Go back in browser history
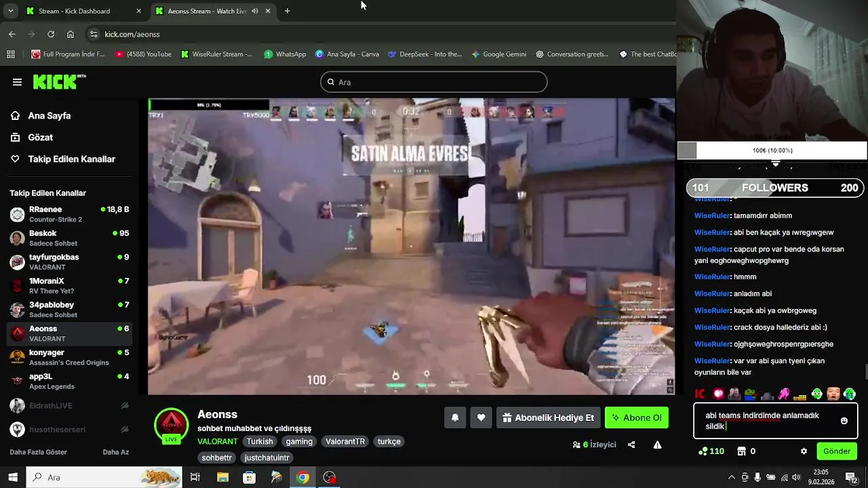The height and width of the screenshot is (488, 868). [12, 34]
